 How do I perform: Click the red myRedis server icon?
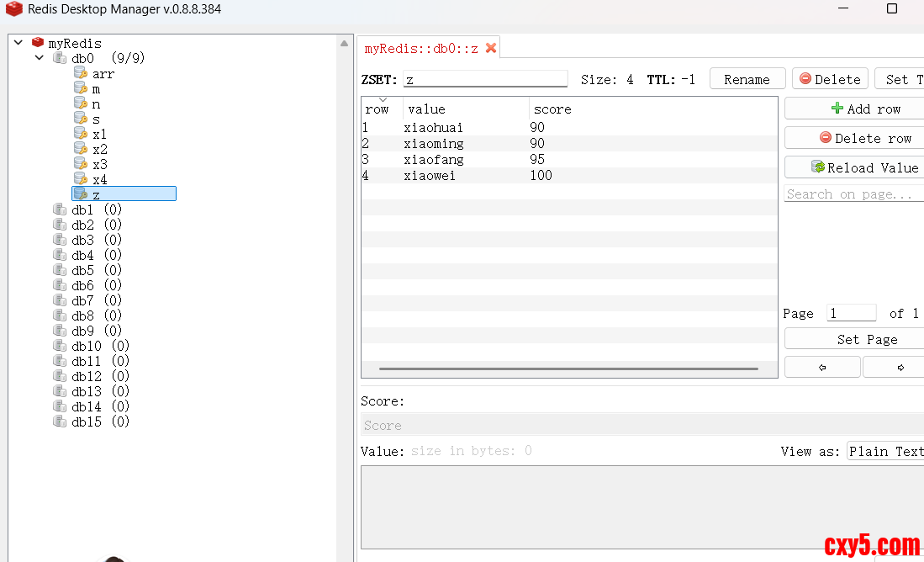point(38,43)
